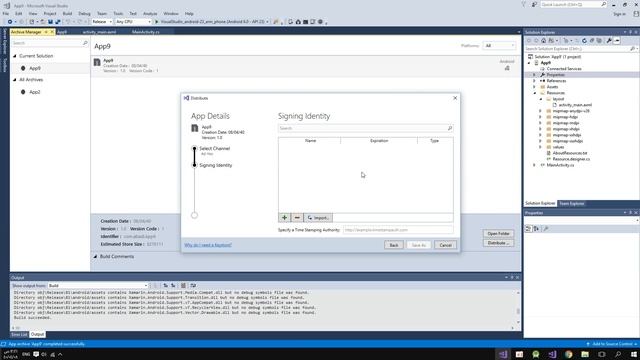Click the Open Folder button
Viewport: 640px width, 360px height.
(x=498, y=233)
